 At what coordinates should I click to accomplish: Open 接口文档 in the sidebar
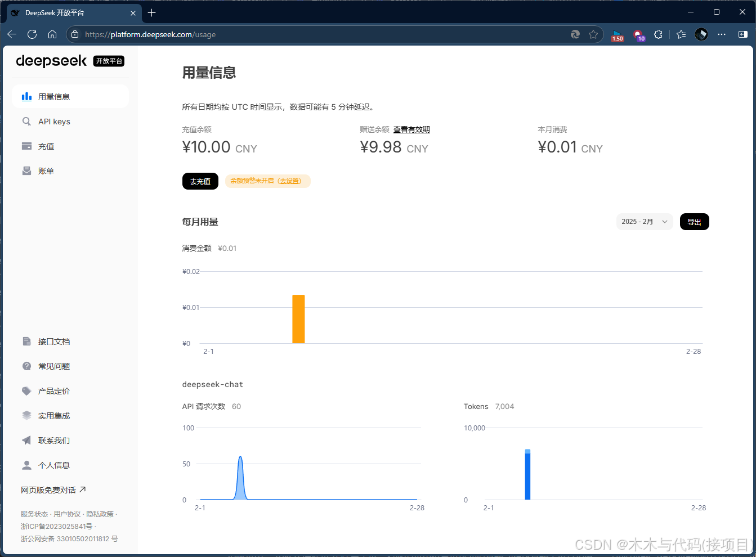click(x=70, y=342)
